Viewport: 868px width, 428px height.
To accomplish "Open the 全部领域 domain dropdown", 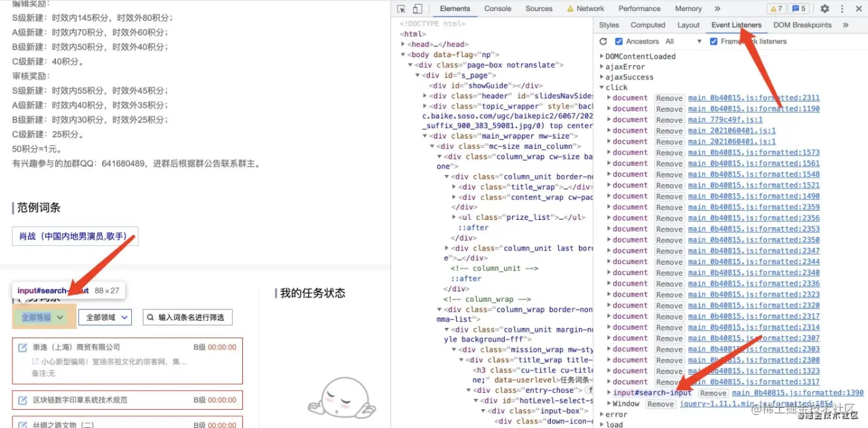I will [x=105, y=317].
